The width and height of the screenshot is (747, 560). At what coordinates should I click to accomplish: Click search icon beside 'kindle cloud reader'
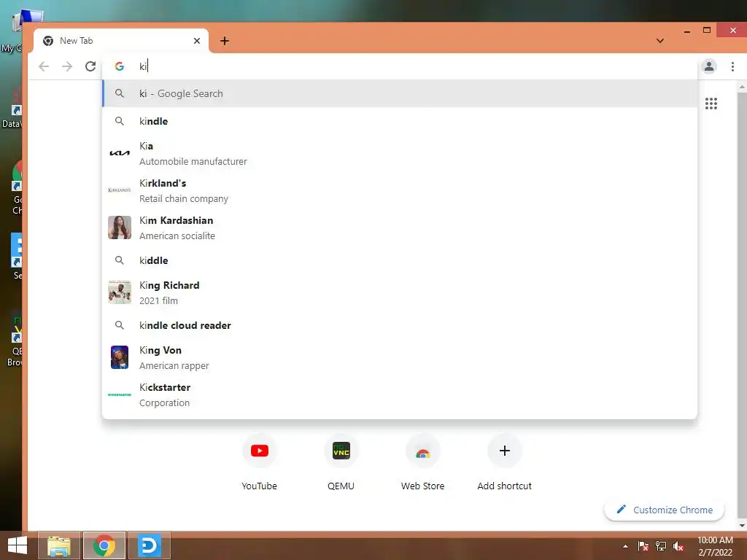(120, 325)
